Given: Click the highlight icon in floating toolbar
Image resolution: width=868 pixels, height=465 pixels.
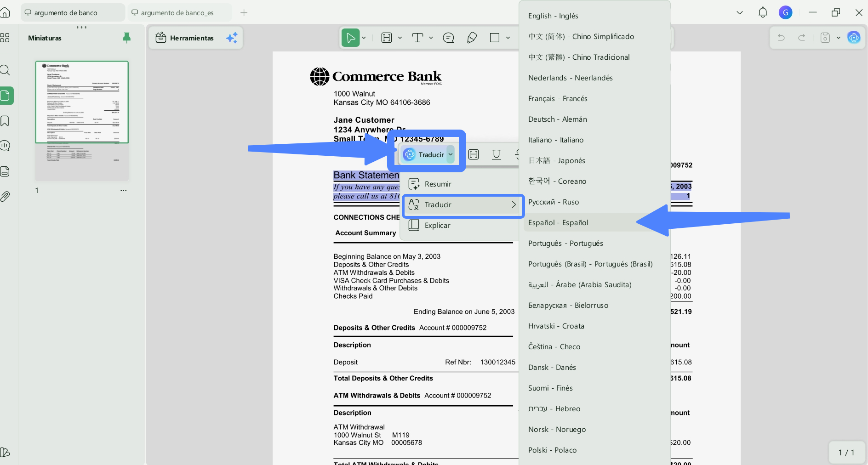Looking at the screenshot, I should [474, 154].
